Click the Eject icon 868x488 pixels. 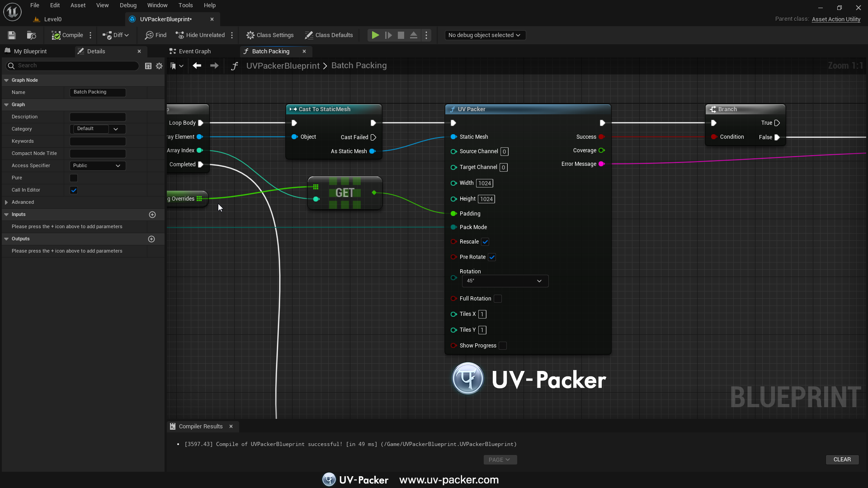[x=414, y=35]
